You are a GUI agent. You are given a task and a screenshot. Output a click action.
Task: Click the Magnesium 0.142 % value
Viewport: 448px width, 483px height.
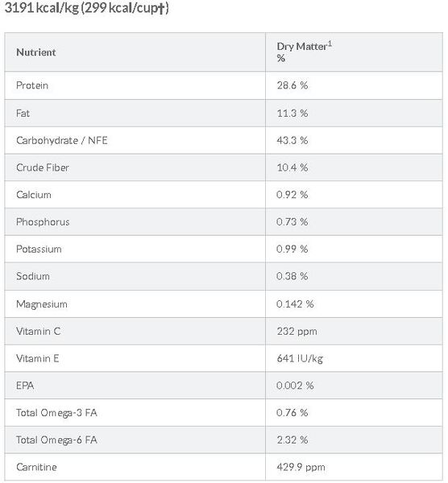[295, 304]
